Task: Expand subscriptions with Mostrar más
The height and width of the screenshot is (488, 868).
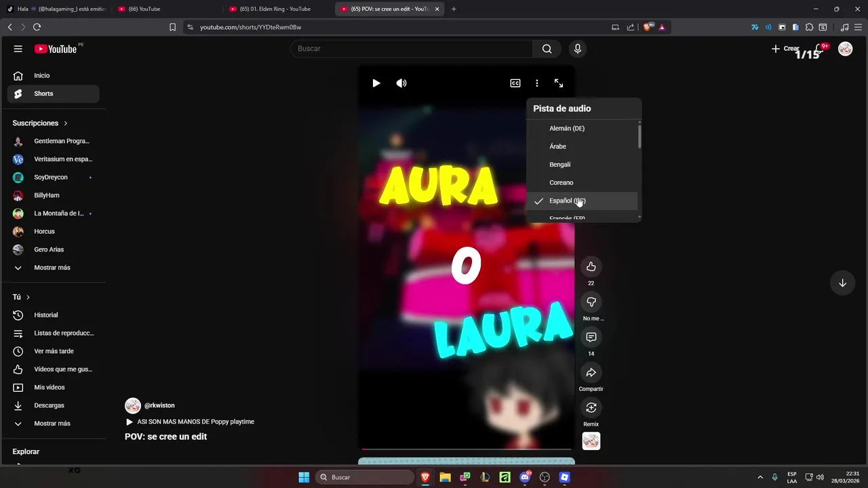Action: [x=54, y=268]
